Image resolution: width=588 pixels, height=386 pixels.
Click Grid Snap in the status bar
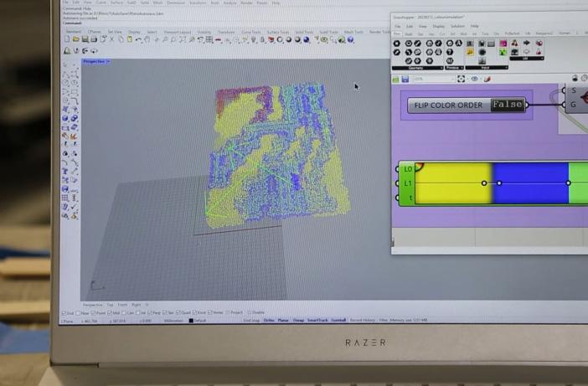coord(251,321)
